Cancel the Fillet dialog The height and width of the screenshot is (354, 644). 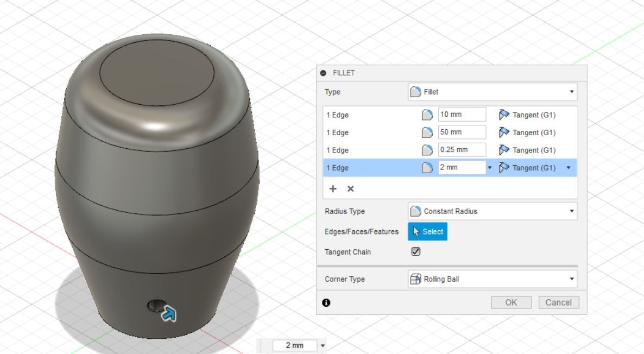pos(559,302)
